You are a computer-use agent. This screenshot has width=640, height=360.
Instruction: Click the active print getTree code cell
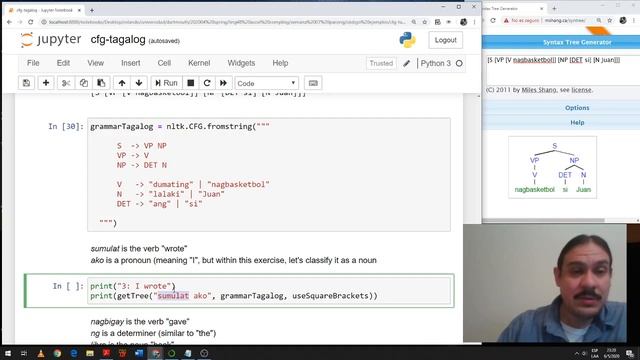[270, 291]
